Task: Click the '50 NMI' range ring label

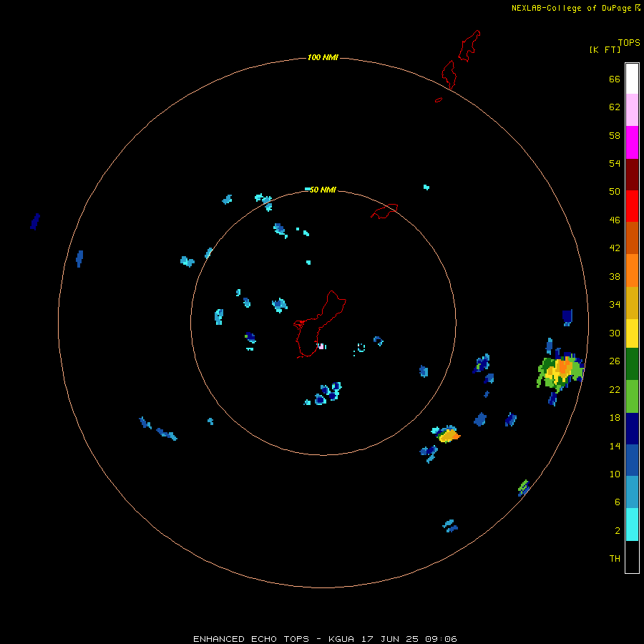Action: [x=323, y=190]
